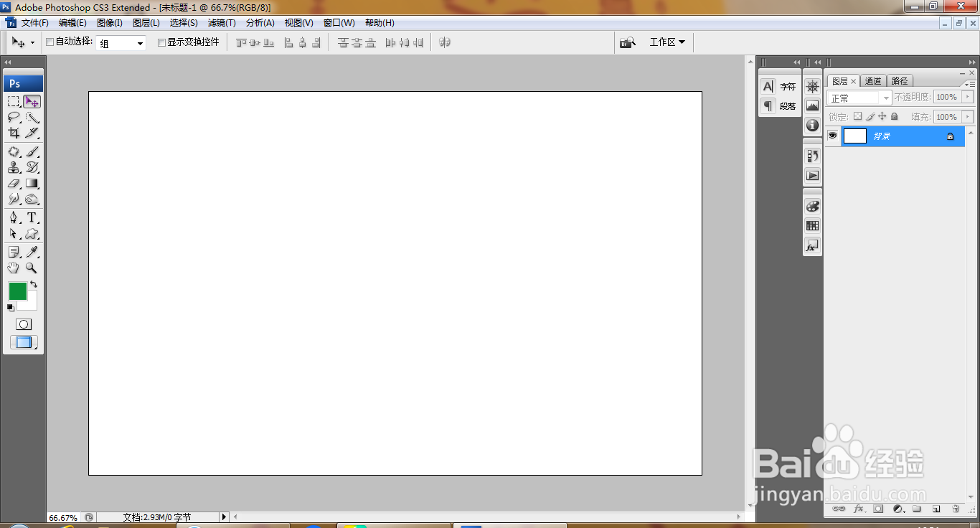The image size is (980, 528).
Task: Open the fill slider arrow
Action: click(968, 116)
